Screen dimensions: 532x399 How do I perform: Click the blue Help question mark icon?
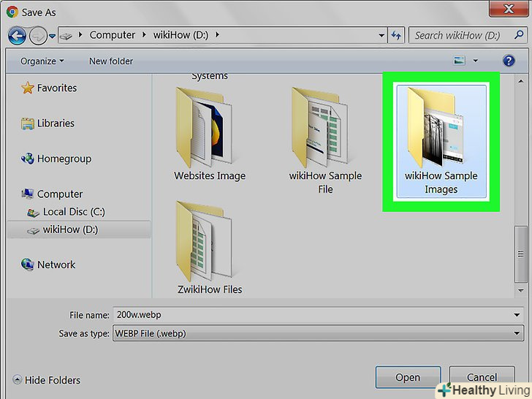pyautogui.click(x=509, y=61)
